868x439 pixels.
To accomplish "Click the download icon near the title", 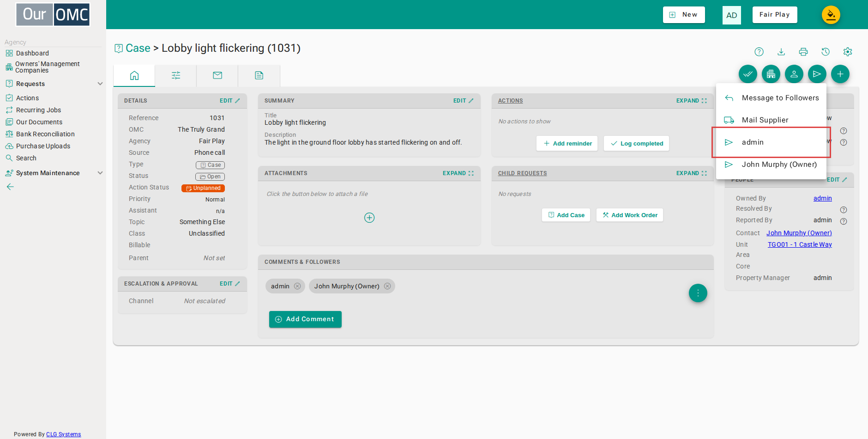I will pos(781,52).
